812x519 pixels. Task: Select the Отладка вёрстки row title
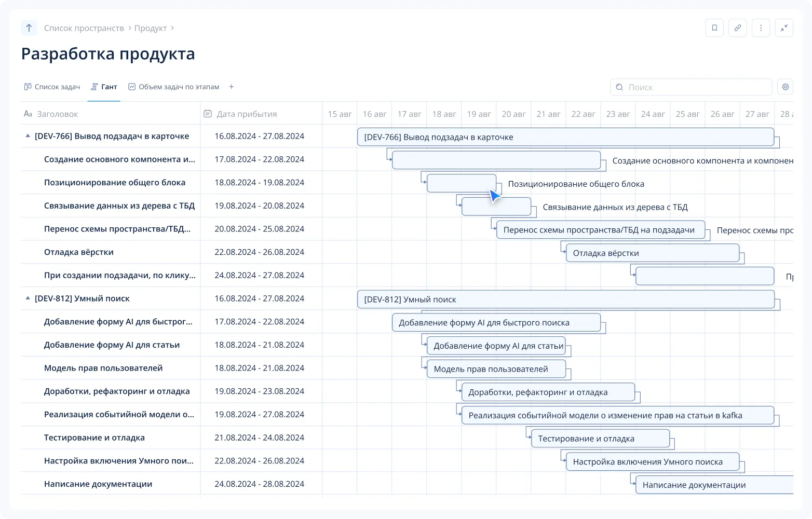point(79,252)
